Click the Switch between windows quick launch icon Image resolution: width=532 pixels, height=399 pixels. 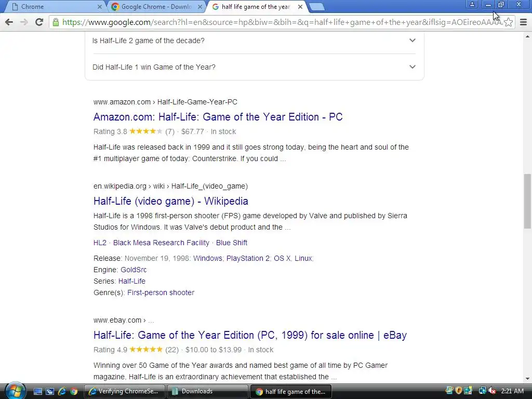(50, 392)
